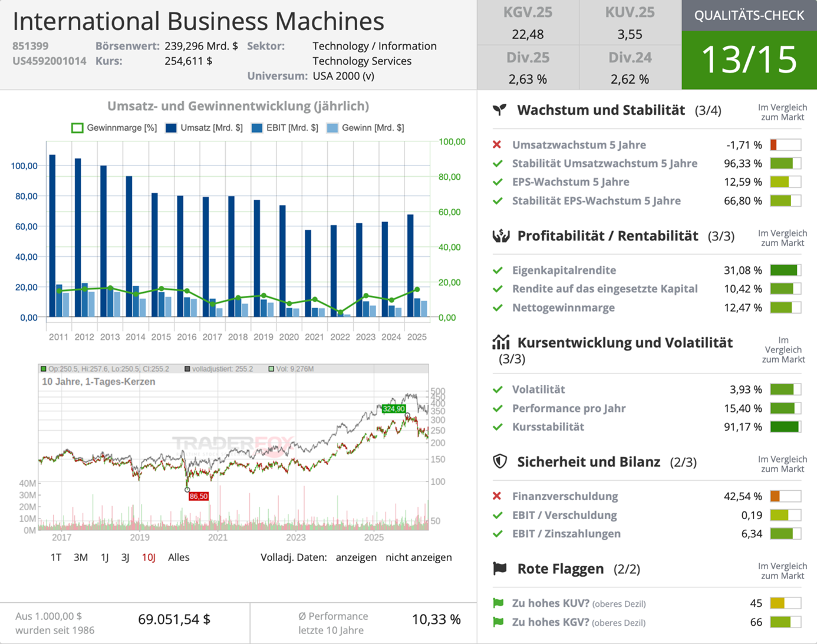Click the green 324,90 high marker on the chart

[393, 409]
